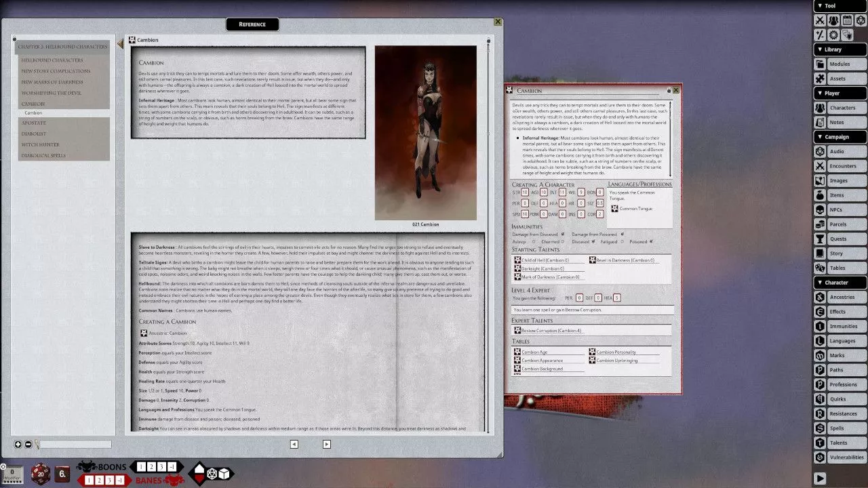Image resolution: width=868 pixels, height=488 pixels.
Task: Open the Ancestries list in sidebar
Action: click(x=840, y=297)
